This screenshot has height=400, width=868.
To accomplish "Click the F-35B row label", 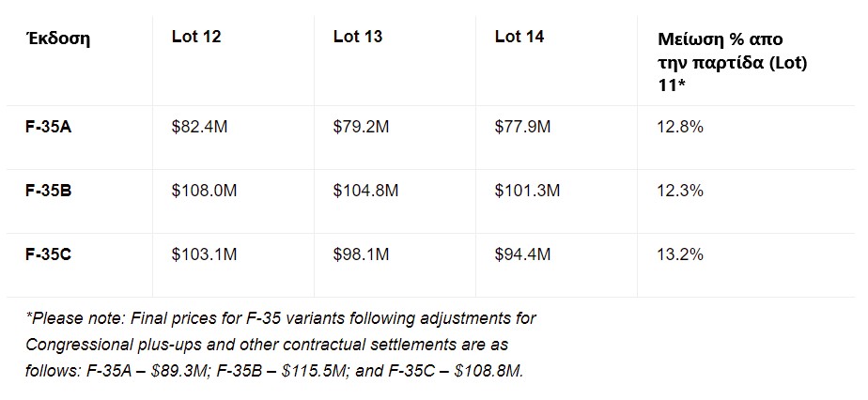I will pyautogui.click(x=49, y=191).
